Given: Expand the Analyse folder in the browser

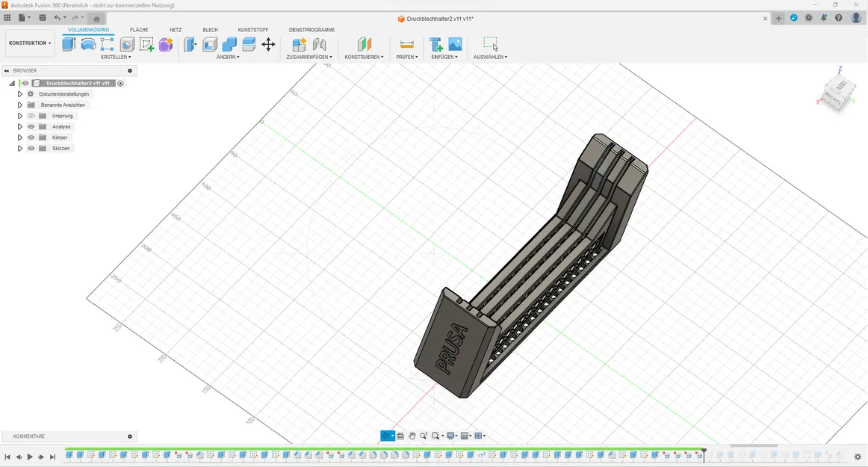Looking at the screenshot, I should [x=19, y=126].
